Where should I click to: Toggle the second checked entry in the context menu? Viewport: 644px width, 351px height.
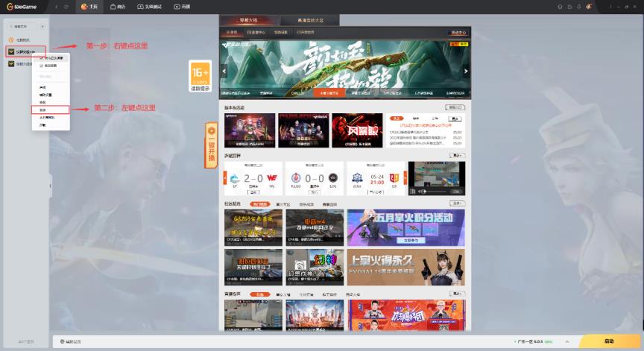(x=51, y=66)
